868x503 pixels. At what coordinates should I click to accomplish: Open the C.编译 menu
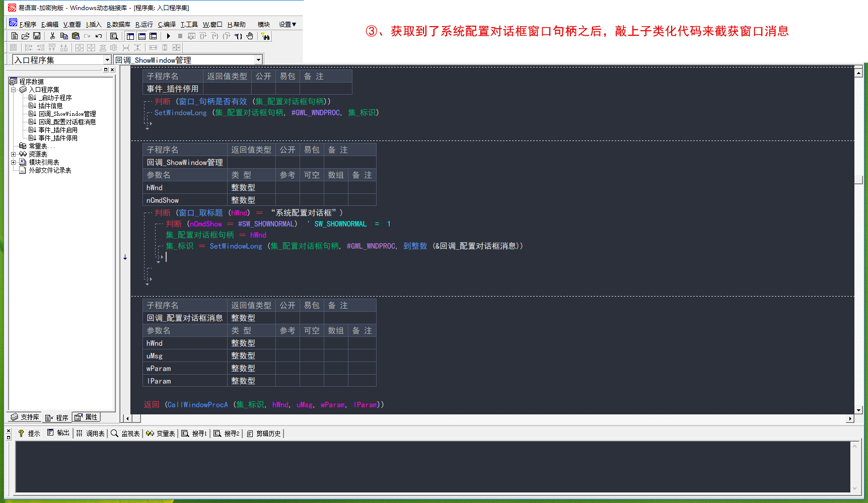tap(167, 24)
